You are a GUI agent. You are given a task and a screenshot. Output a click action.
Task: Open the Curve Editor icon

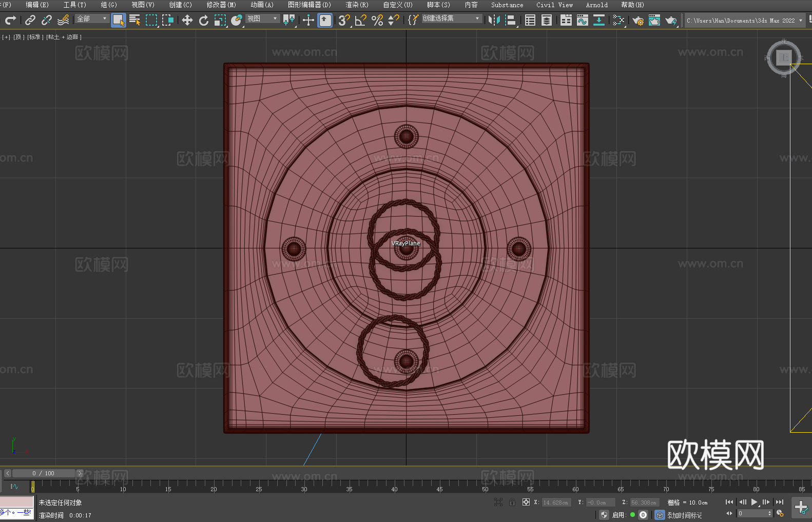tap(582, 20)
